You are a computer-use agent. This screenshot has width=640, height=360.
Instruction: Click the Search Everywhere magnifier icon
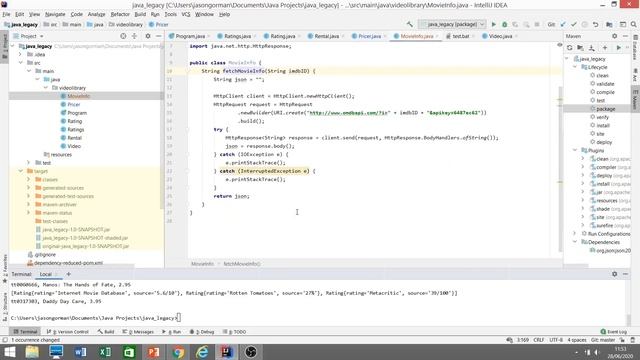click(x=633, y=24)
